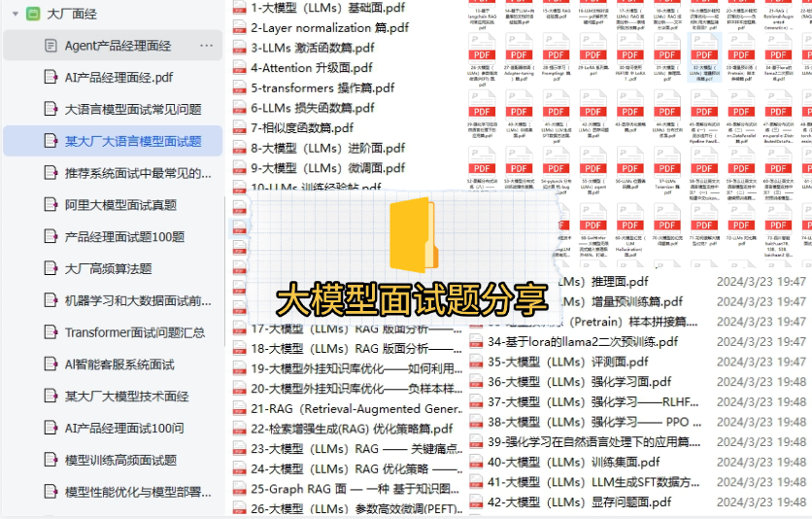
Task: Select file 8-大模型(LLMs)进阶面.pdf
Action: click(327, 148)
